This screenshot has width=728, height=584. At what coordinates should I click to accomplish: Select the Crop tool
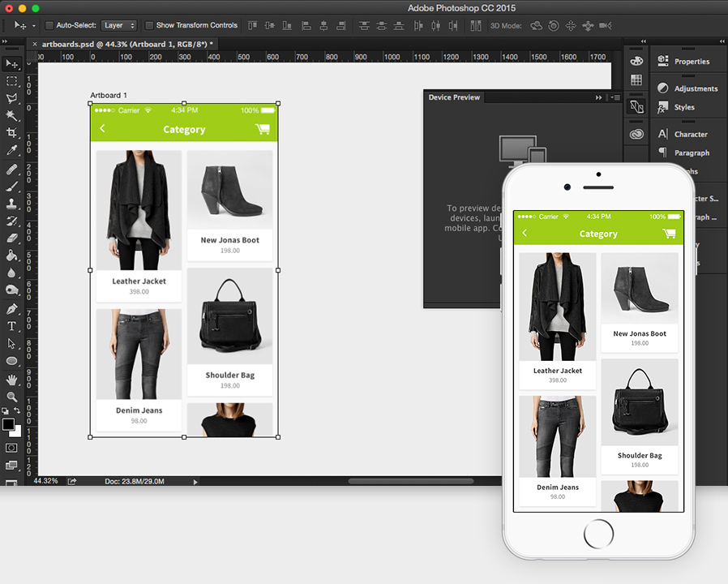[11, 134]
